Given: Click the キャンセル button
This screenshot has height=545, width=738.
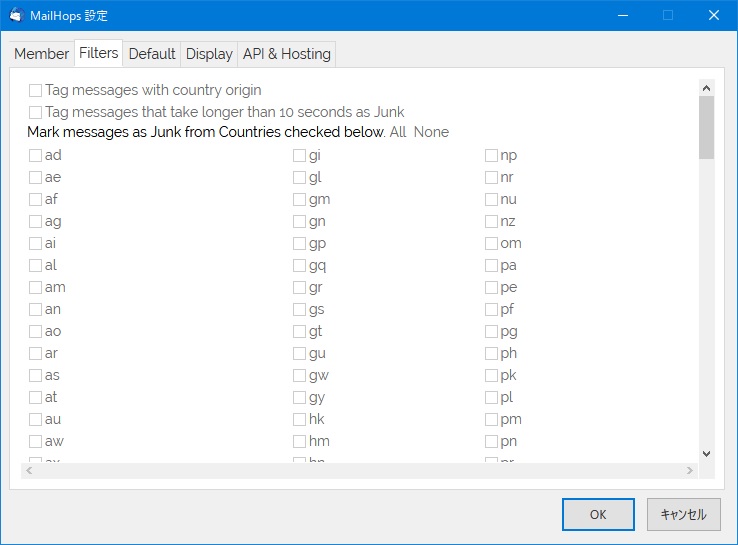Looking at the screenshot, I should pos(683,514).
